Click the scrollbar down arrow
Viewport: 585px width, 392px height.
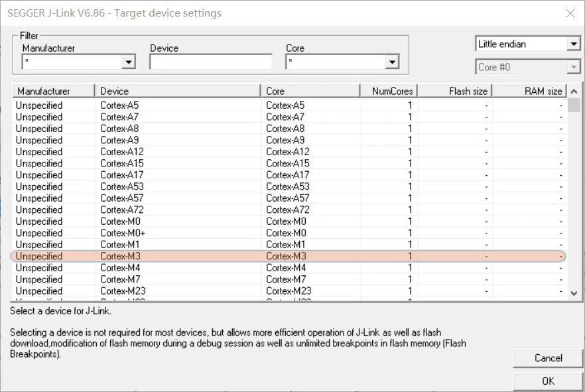(x=574, y=293)
